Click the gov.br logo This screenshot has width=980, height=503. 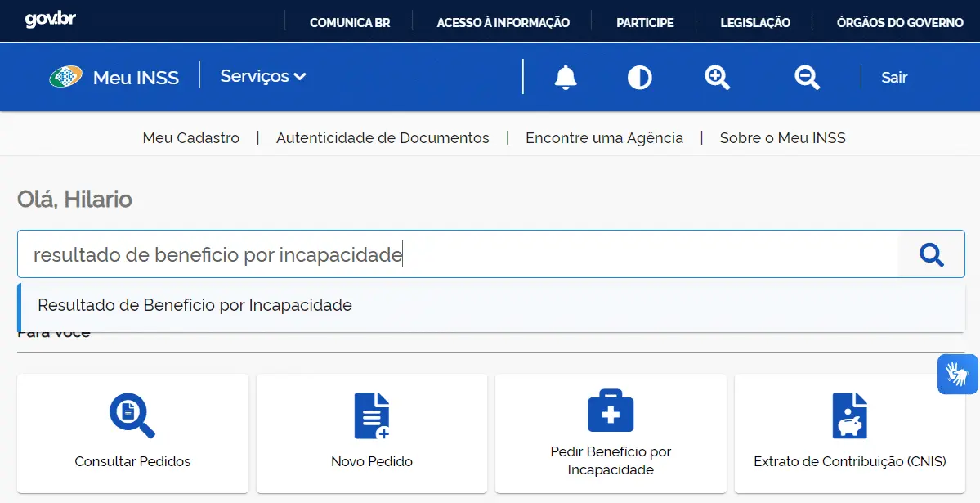(x=50, y=20)
